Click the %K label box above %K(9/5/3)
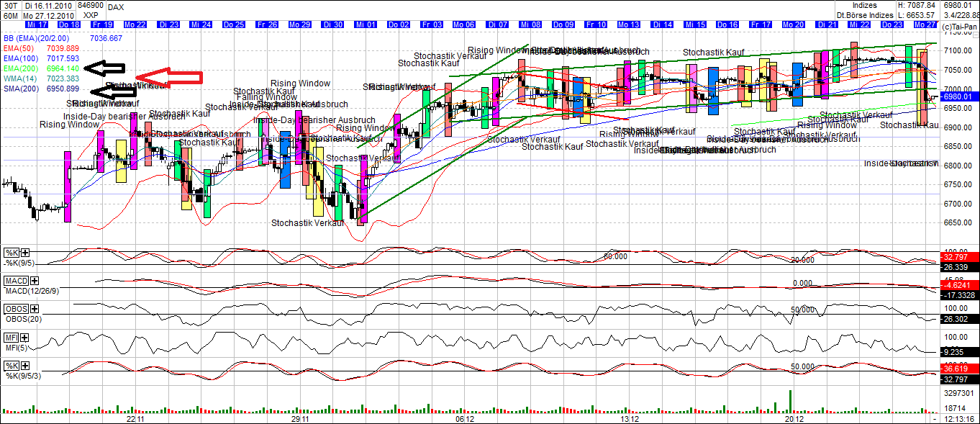Viewport: 980px width, 424px height. tap(12, 366)
